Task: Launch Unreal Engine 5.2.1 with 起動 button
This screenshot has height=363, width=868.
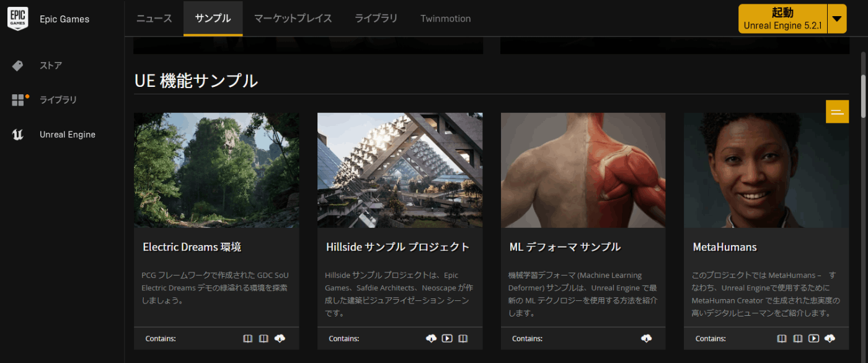Action: point(782,19)
